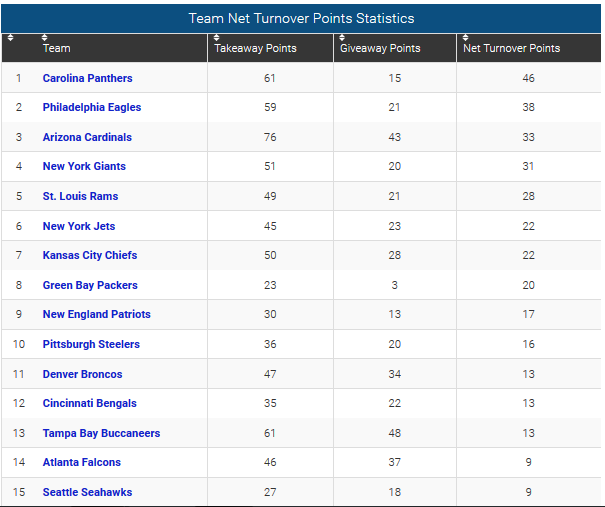Click sort arrows above Takeaway Points header
Screen dimensions: 605x507
tap(216, 37)
